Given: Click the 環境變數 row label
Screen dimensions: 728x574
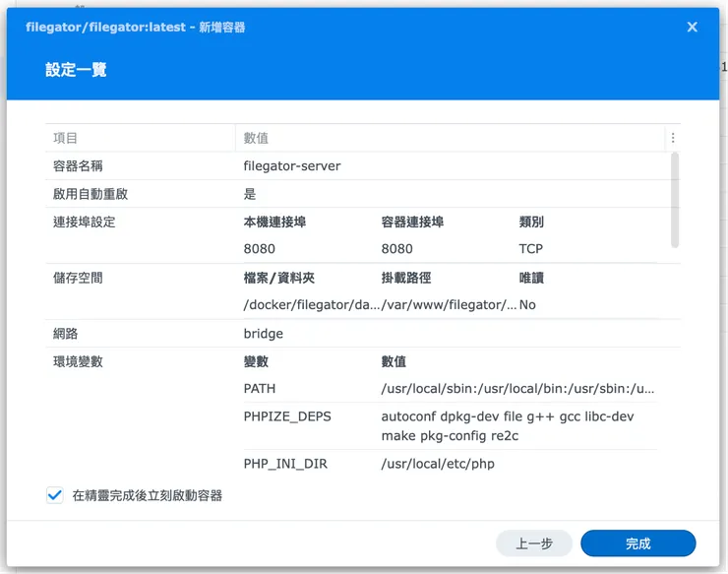Looking at the screenshot, I should (x=78, y=361).
